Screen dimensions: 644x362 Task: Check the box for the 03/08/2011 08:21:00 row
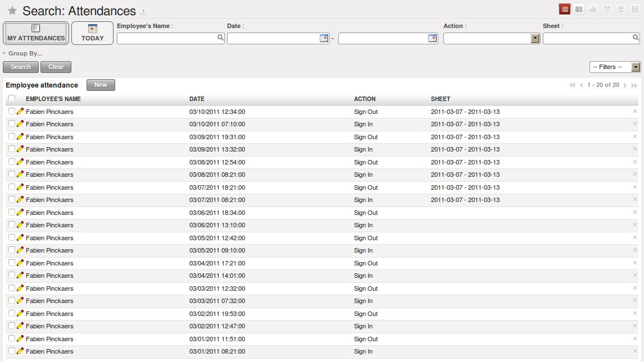click(x=12, y=175)
